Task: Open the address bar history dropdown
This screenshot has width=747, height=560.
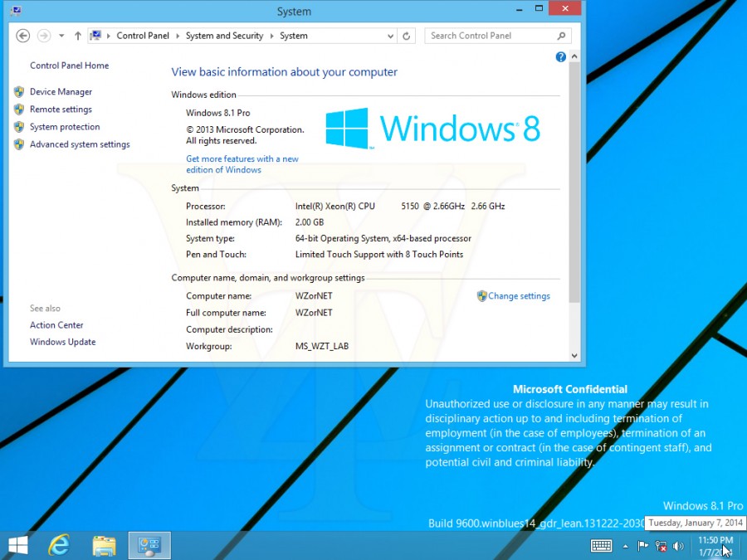Action: click(391, 36)
